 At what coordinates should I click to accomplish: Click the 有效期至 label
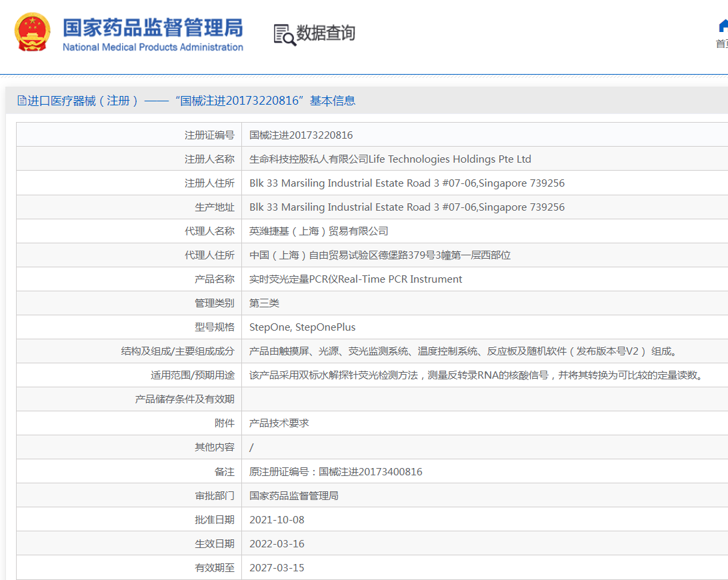point(215,568)
